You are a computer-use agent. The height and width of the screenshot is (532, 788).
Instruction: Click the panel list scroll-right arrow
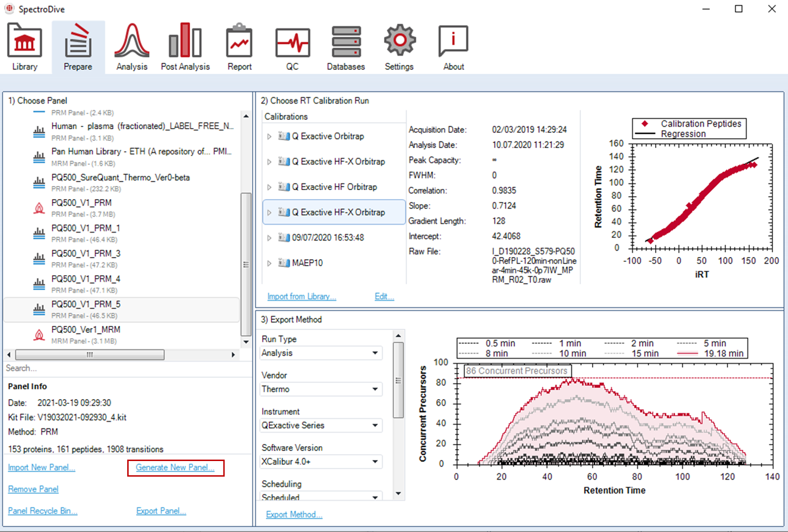[233, 355]
